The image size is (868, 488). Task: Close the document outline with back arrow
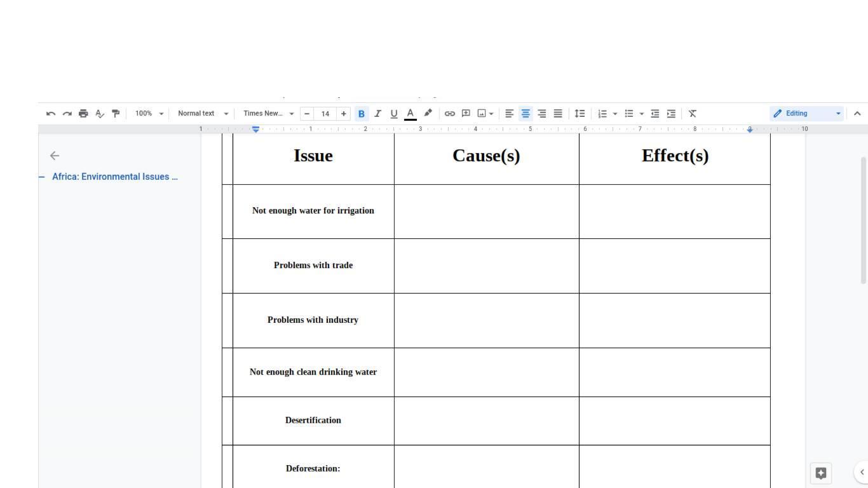55,156
